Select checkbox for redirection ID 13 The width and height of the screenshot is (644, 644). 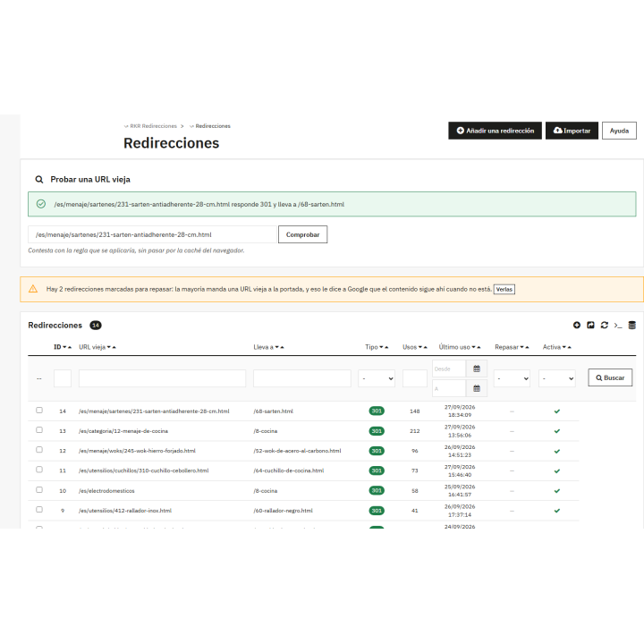click(x=39, y=430)
